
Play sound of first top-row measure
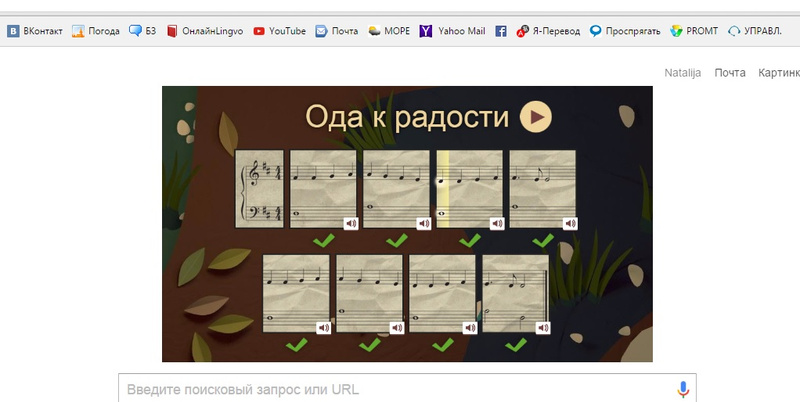point(351,223)
